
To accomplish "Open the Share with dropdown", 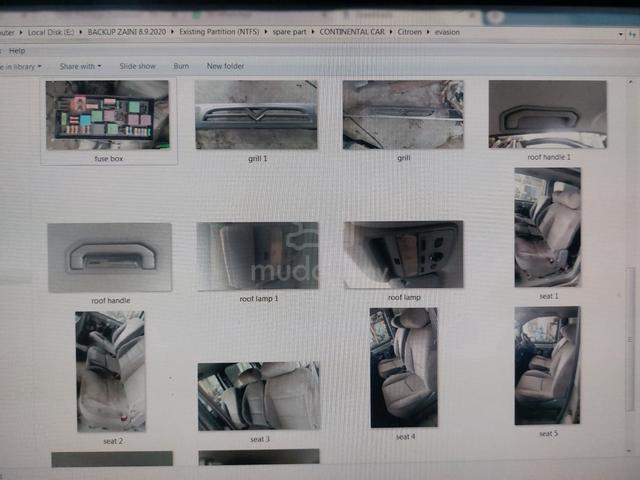I will point(80,66).
